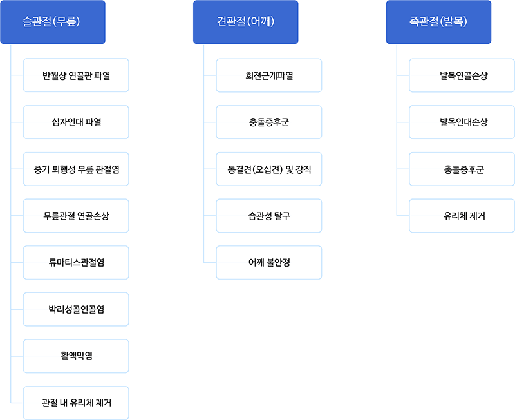515x420 pixels.
Task: Choose 중기 퇴행성 무릎 관절염
Action: [x=76, y=169]
